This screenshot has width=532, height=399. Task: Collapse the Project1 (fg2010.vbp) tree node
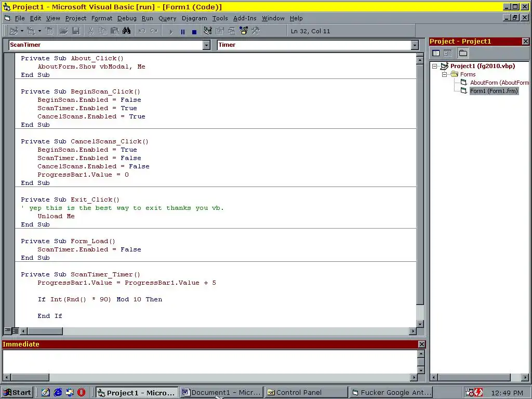pos(435,66)
